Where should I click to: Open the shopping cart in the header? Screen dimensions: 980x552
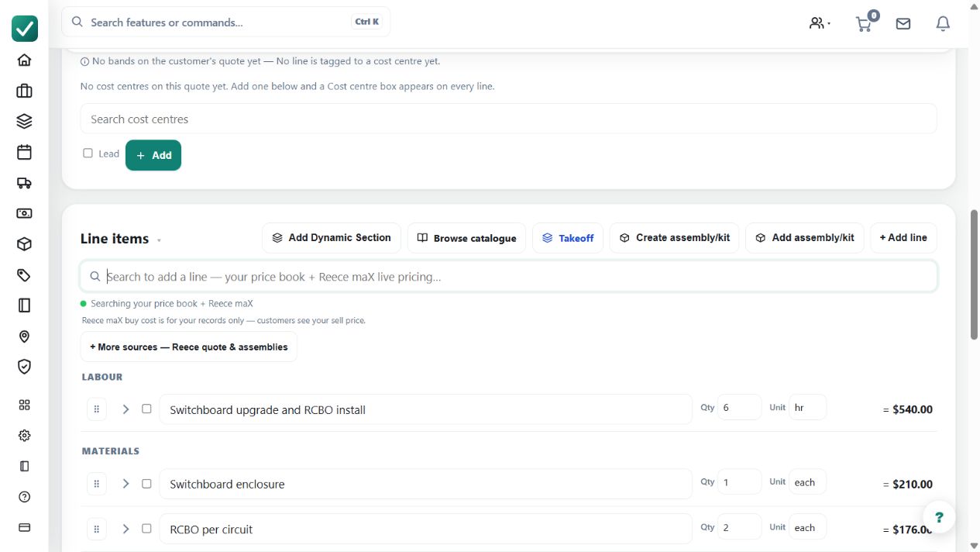click(864, 23)
